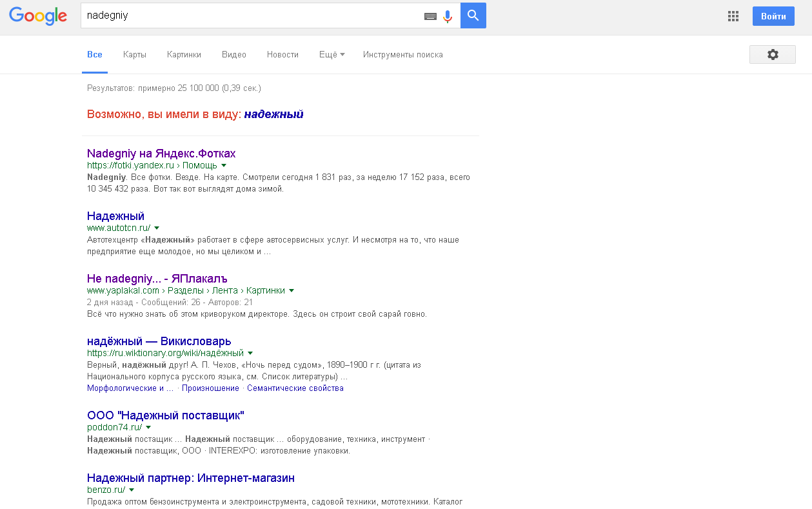This screenshot has height=509, width=812.
Task: Expand the Ещё dropdown menu
Action: 332,55
